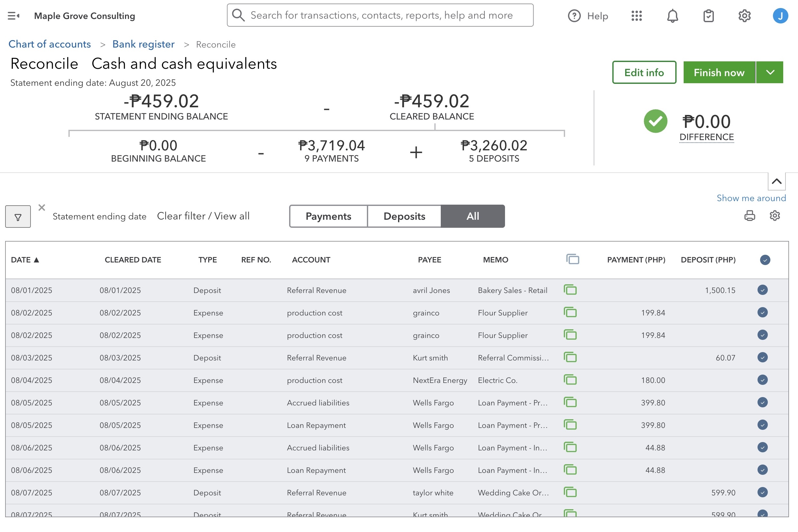Sort by PAYMENT (PHP) column
Viewport: 798px width, 532px height.
pos(636,260)
